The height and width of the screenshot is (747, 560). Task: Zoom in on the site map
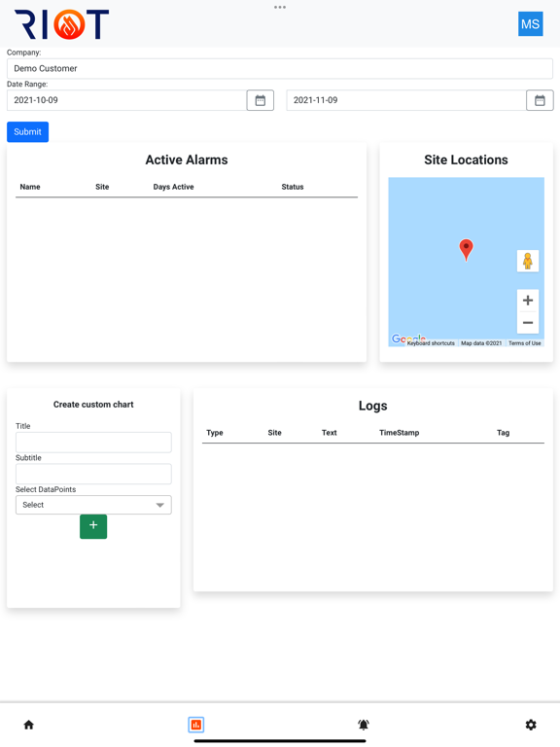[x=528, y=301]
